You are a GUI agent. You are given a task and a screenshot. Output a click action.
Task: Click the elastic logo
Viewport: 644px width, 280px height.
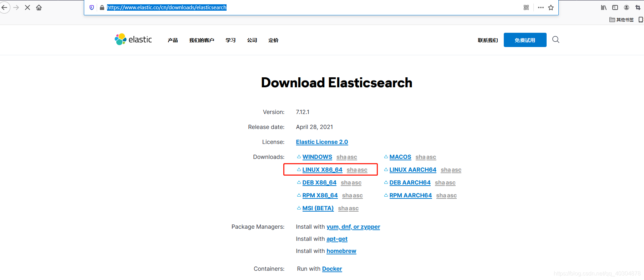click(x=133, y=39)
